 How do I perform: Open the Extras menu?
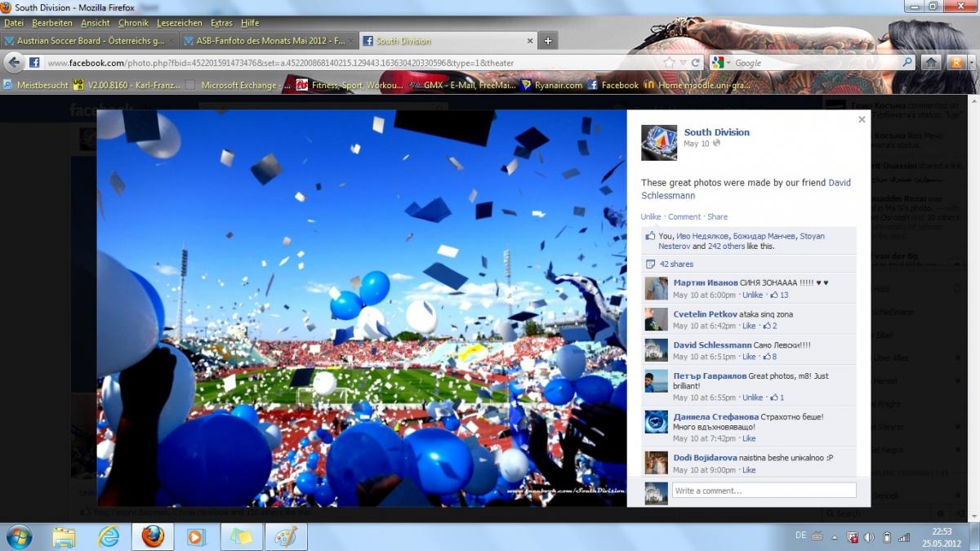(x=221, y=23)
